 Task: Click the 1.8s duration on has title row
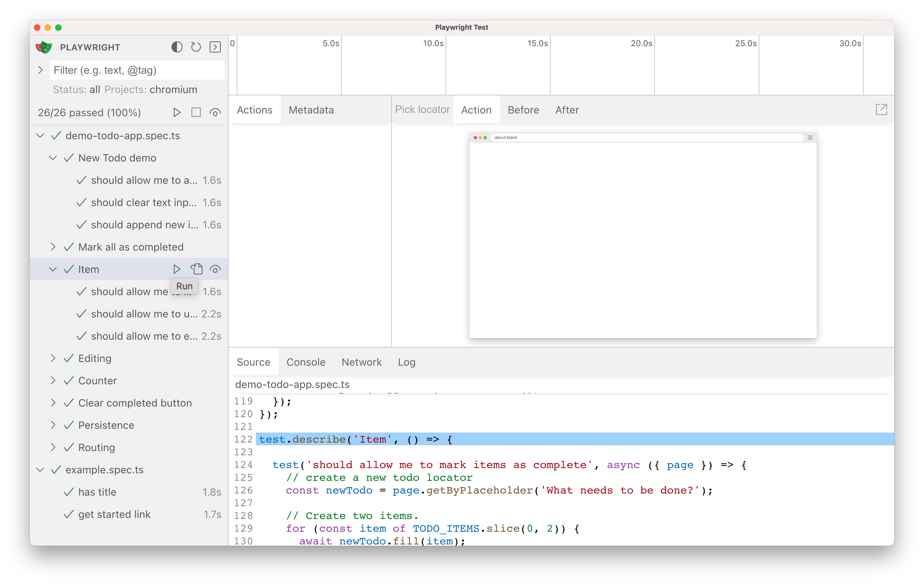212,492
